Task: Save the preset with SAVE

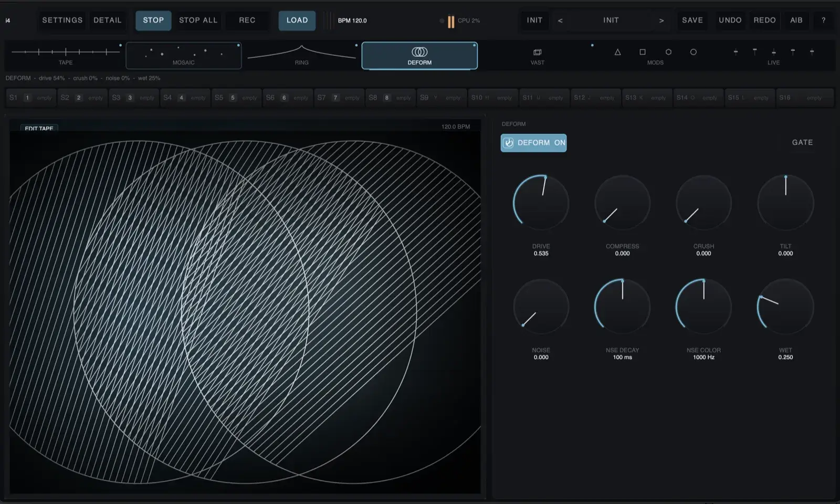Action: pos(692,20)
